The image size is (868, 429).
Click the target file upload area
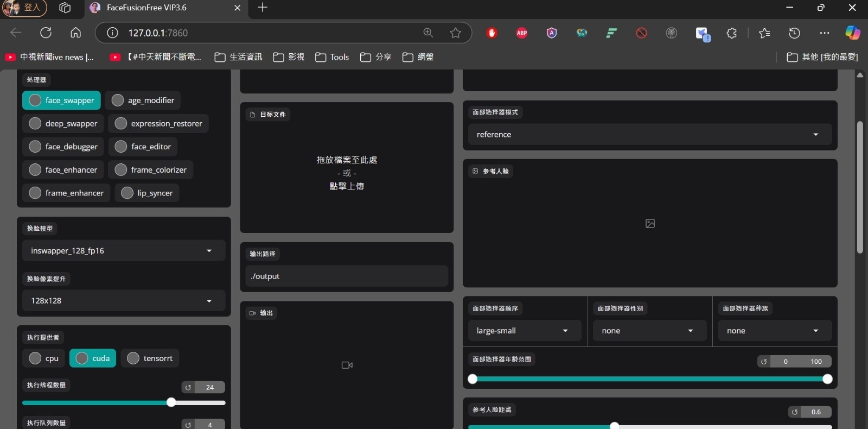tap(347, 173)
